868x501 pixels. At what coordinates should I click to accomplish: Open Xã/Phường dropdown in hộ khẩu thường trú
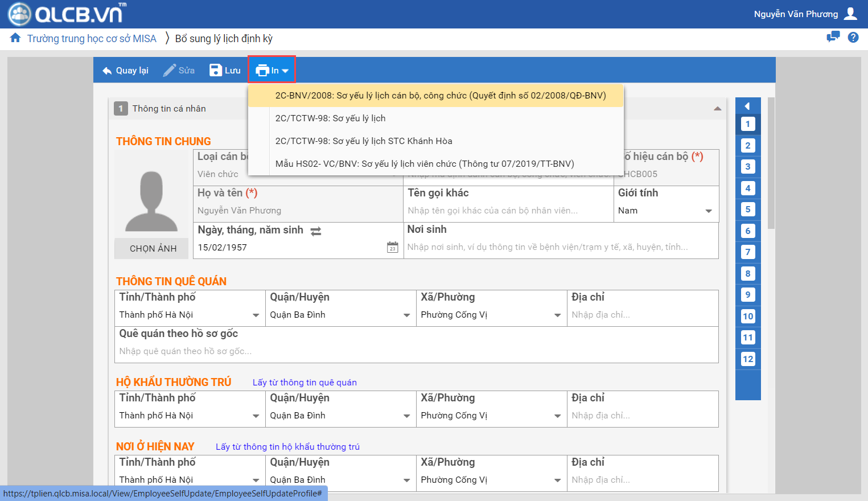(557, 416)
